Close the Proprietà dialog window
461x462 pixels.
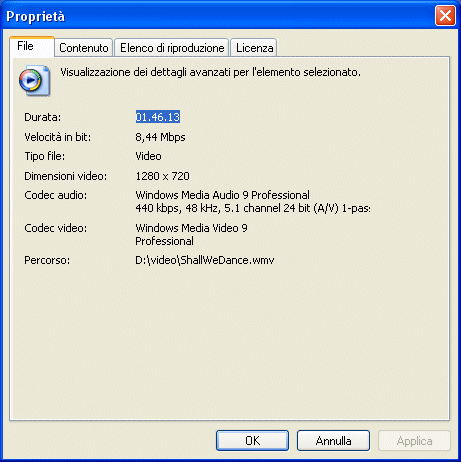click(x=445, y=15)
